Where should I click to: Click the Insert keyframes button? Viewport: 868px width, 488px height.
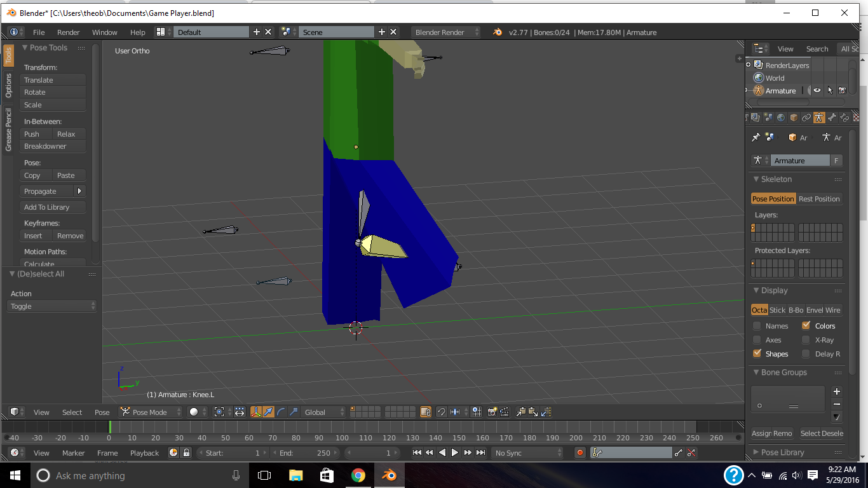[x=36, y=236]
